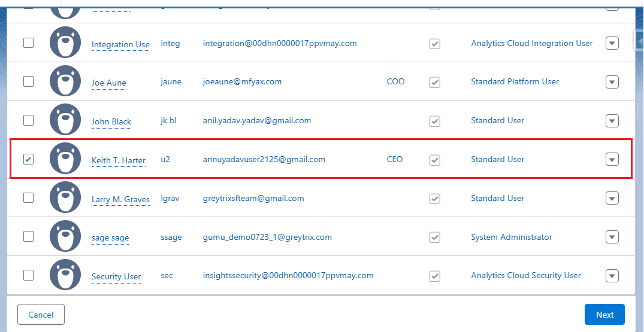Click Security User's avatar icon
644x332 pixels.
pos(65,275)
